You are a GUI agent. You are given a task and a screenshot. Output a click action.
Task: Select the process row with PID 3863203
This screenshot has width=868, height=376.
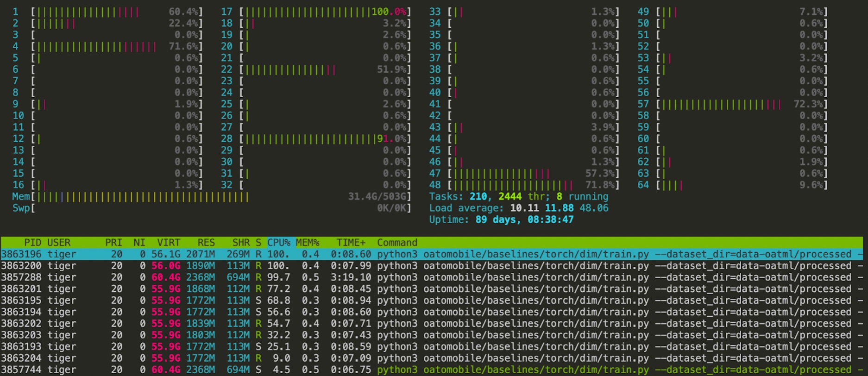[x=432, y=335]
